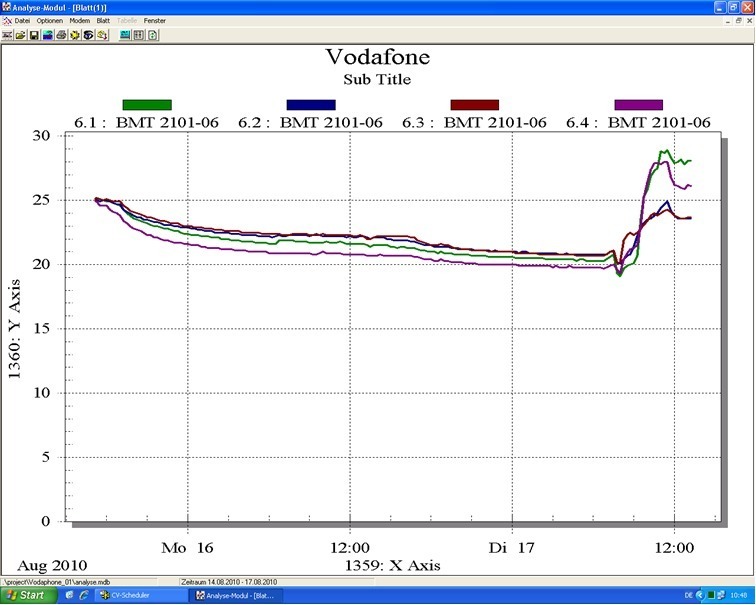Screen dimensions: 756x605
Task: Click the y-axis value '25'
Action: pos(41,200)
